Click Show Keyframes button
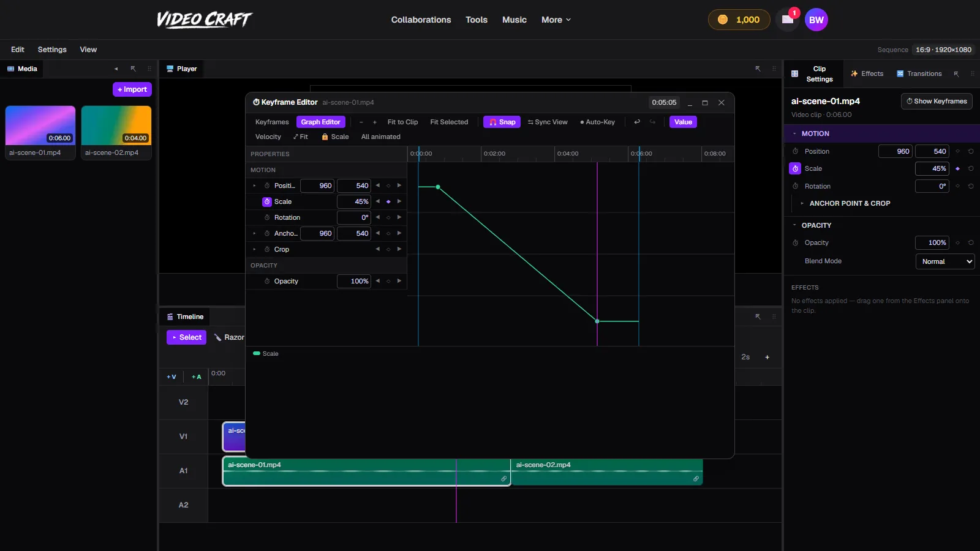 (937, 101)
